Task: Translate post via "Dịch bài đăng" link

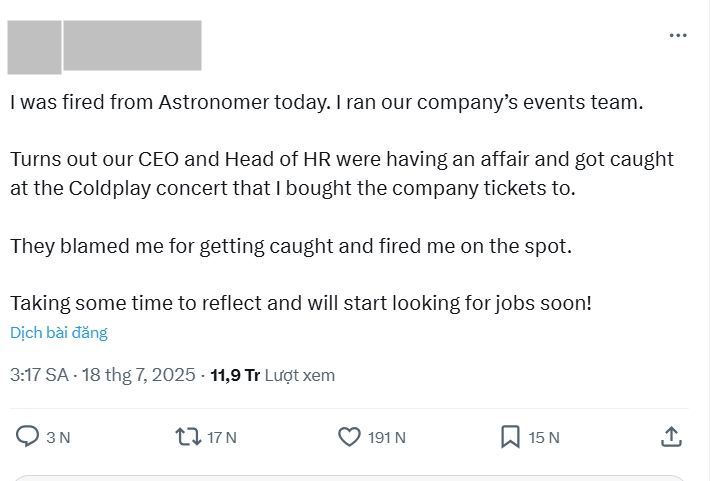Action: point(59,332)
